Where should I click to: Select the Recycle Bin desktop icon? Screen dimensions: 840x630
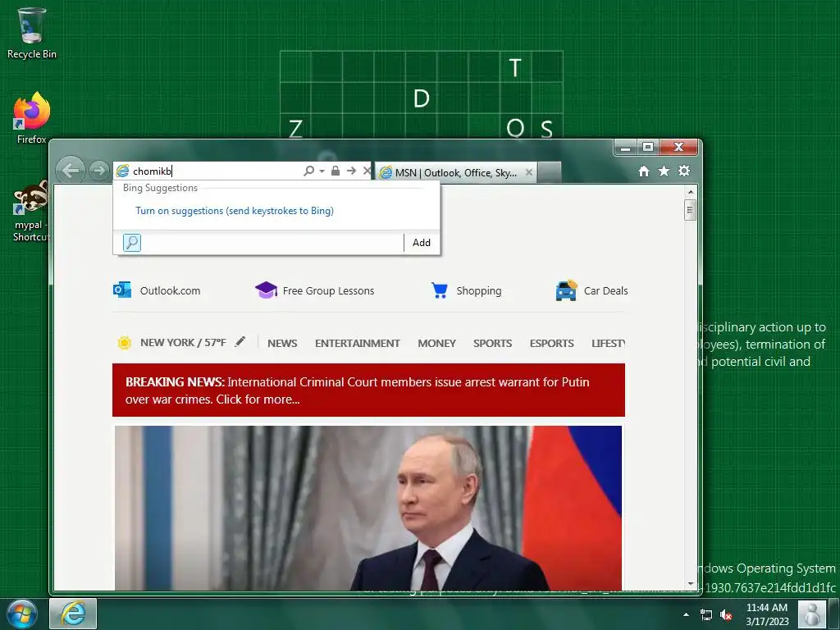pyautogui.click(x=32, y=34)
